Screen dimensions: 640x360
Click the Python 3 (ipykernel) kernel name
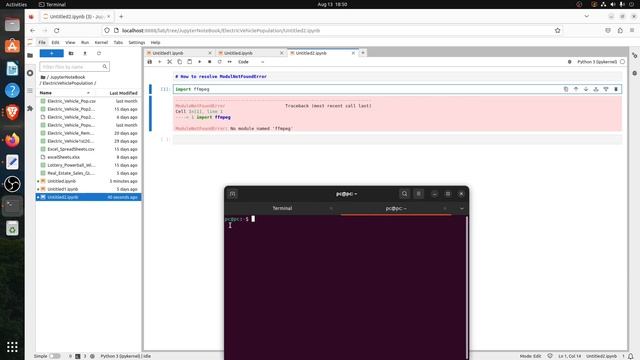click(597, 62)
